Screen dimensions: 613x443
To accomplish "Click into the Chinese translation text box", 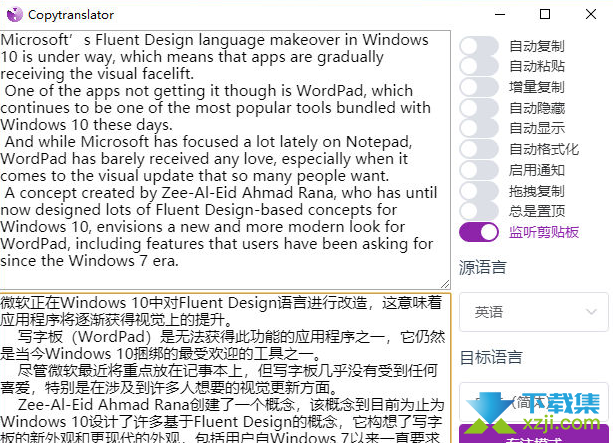I will pyautogui.click(x=225, y=368).
